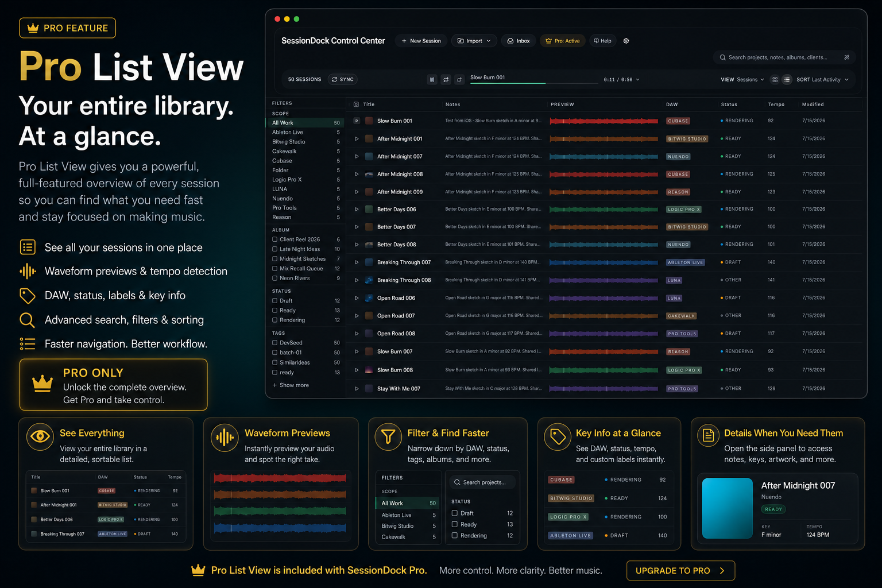Play the Stay With Me 007 row
The width and height of the screenshot is (882, 588).
[x=357, y=389]
